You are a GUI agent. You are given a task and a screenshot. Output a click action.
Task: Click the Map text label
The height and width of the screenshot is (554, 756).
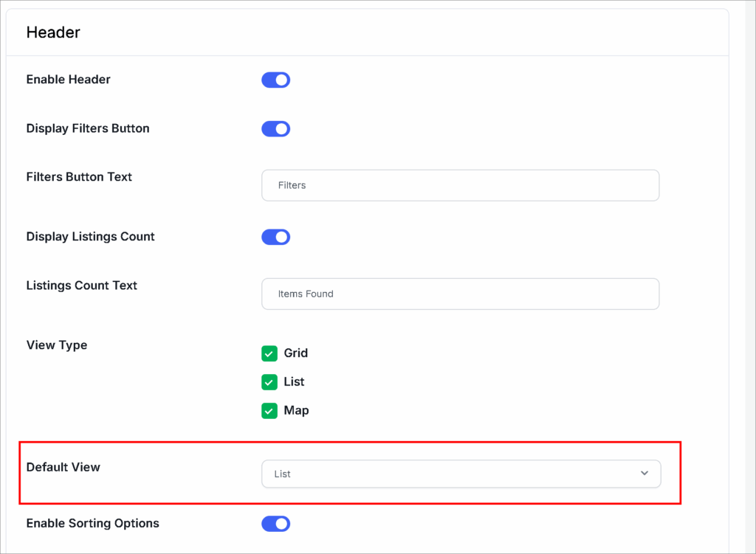coord(296,411)
